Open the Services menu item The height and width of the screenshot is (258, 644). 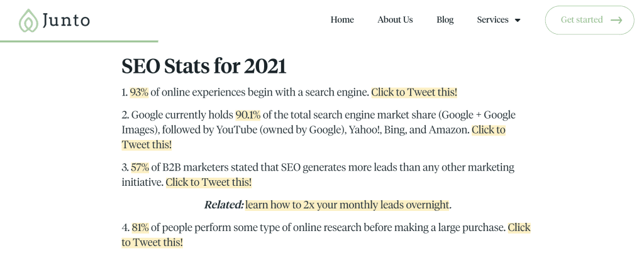click(492, 19)
